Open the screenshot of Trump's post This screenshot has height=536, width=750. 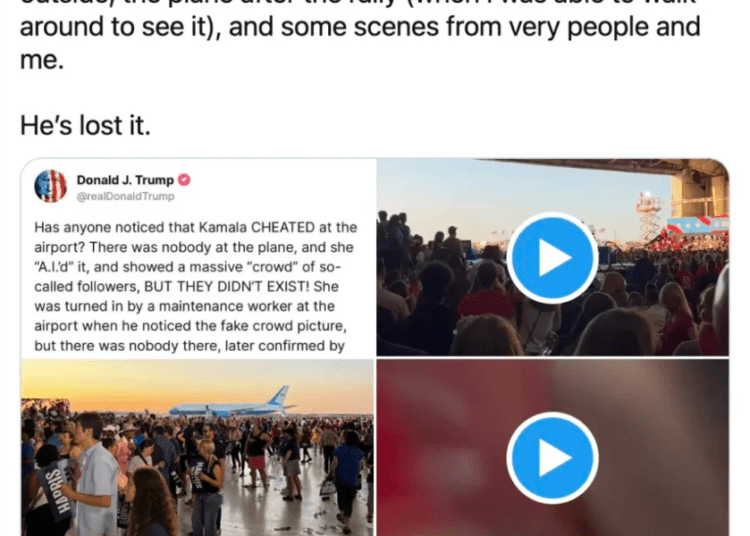click(198, 258)
